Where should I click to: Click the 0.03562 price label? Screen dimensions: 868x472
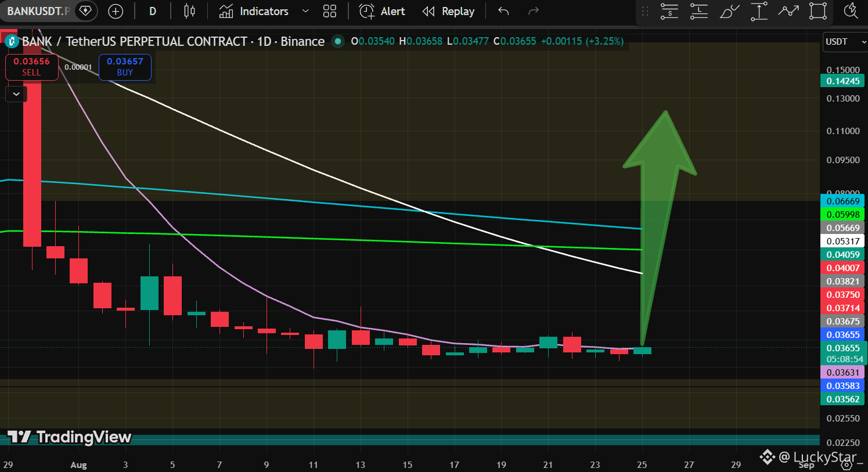coord(843,399)
